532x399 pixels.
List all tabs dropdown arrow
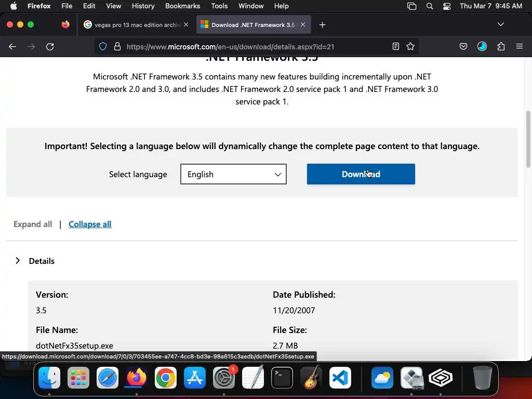pos(501,24)
